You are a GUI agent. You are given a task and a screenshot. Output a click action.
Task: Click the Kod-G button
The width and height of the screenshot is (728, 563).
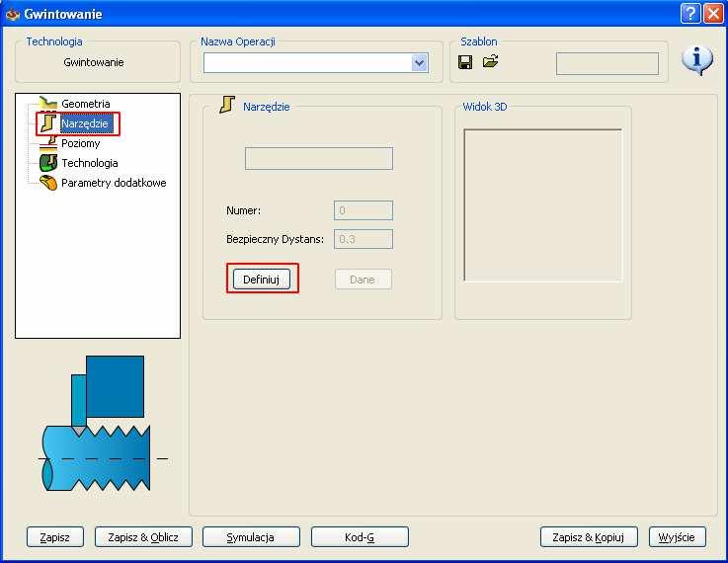(360, 537)
